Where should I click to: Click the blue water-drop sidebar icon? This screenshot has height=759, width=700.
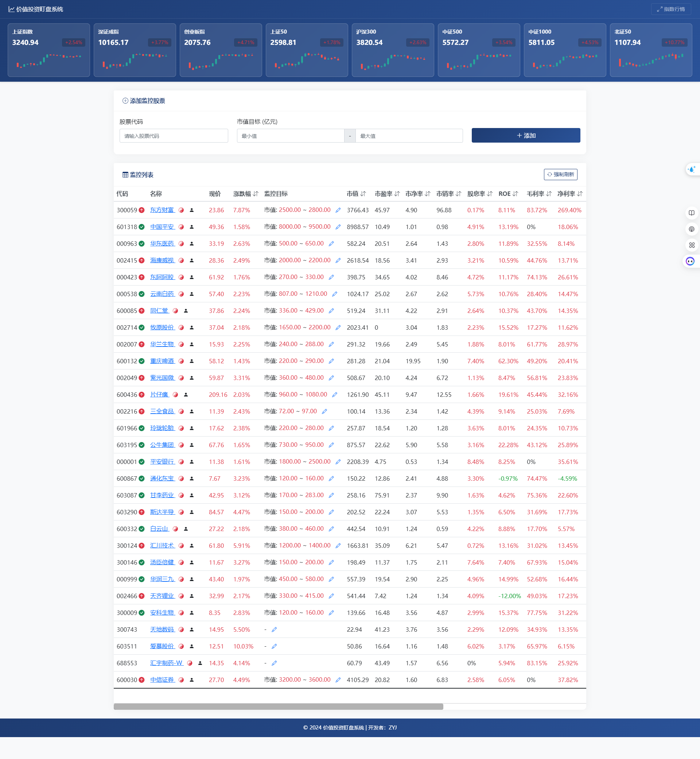click(692, 169)
